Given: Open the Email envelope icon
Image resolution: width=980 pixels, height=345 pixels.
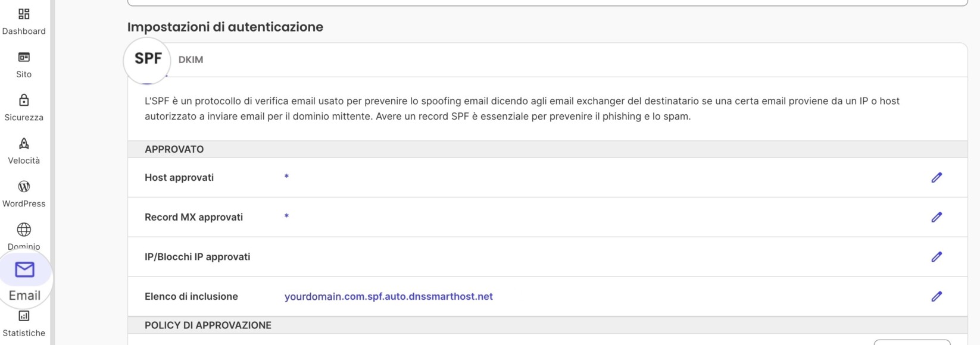Looking at the screenshot, I should tap(24, 270).
